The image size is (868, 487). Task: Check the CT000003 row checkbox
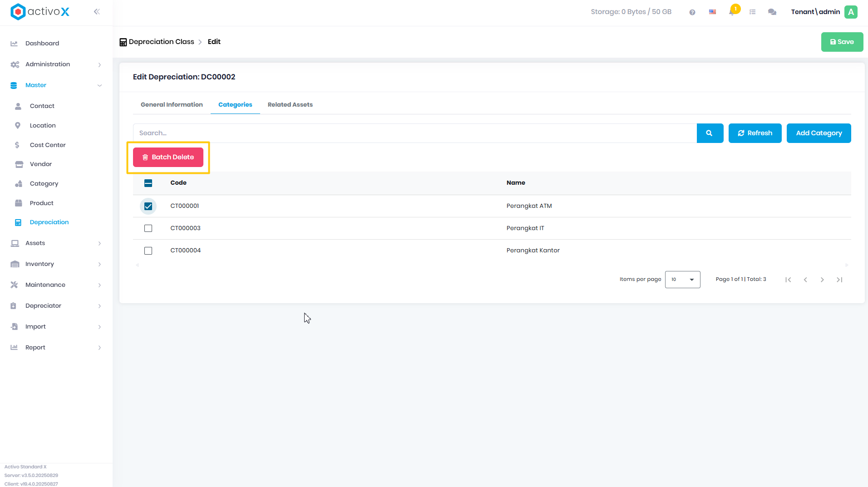coord(148,228)
